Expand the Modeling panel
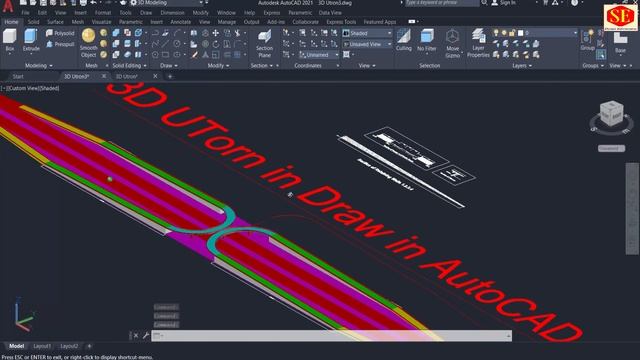 (x=39, y=65)
